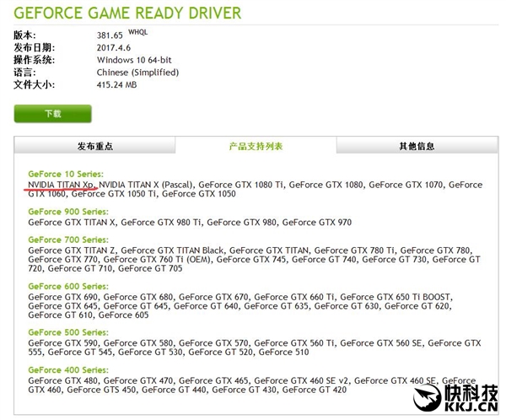The height and width of the screenshot is (420, 506).
Task: Click GeForce GT 705 text
Action: tap(150, 268)
